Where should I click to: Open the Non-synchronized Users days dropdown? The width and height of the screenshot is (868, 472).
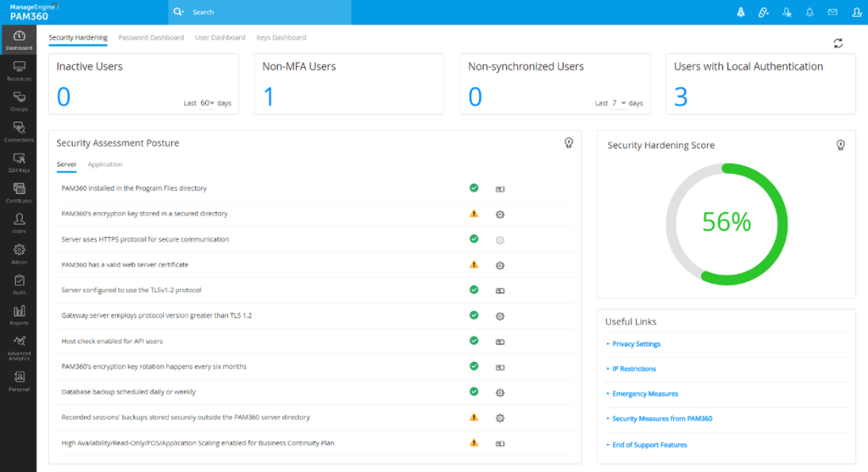coord(619,103)
